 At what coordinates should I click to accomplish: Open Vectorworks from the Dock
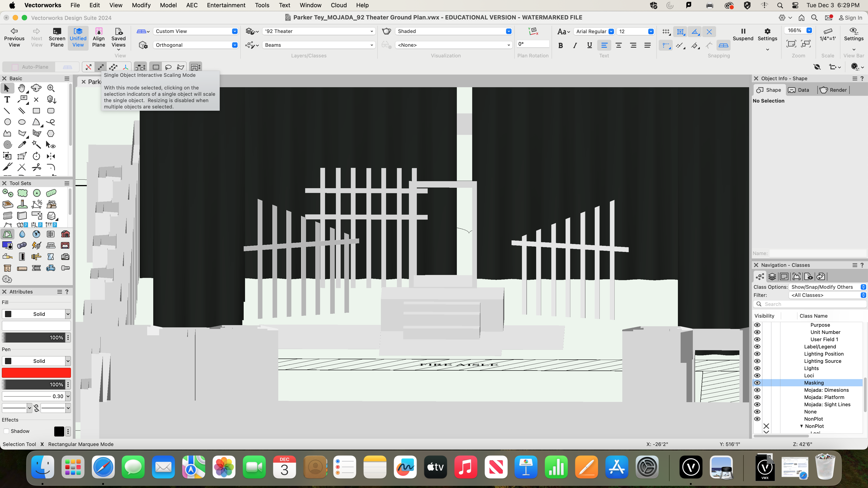(x=691, y=467)
